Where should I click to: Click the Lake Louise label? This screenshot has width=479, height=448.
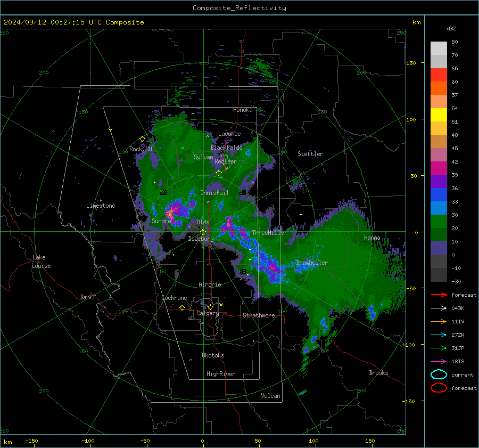point(41,262)
